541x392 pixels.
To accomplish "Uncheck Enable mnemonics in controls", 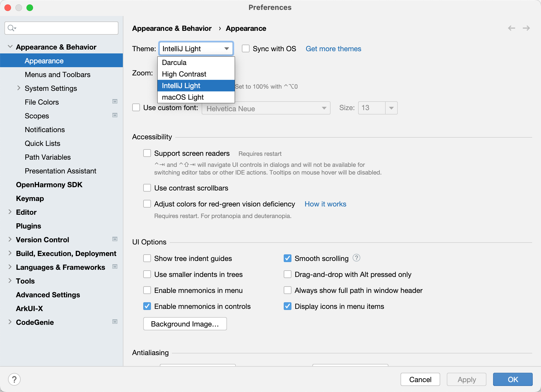I will tap(147, 306).
